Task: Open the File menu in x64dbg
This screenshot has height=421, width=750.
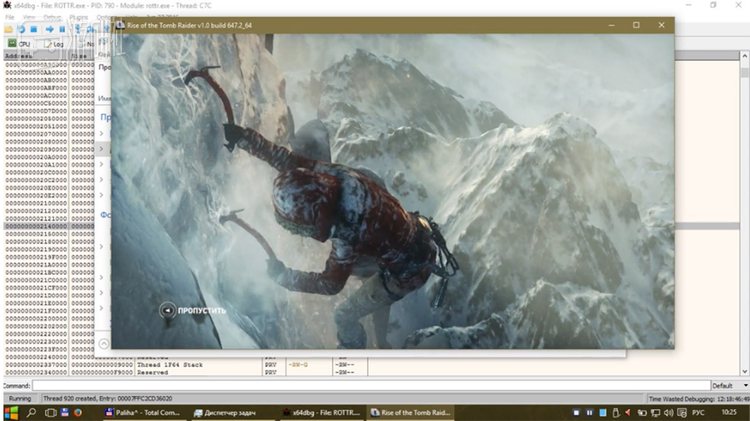Action: 9,17
